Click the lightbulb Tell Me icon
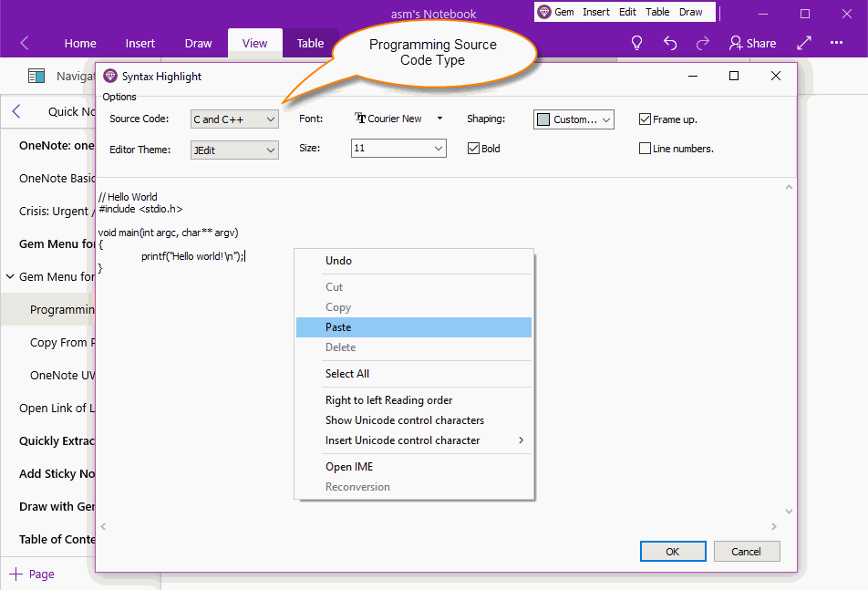This screenshot has height=590, width=868. 636,43
